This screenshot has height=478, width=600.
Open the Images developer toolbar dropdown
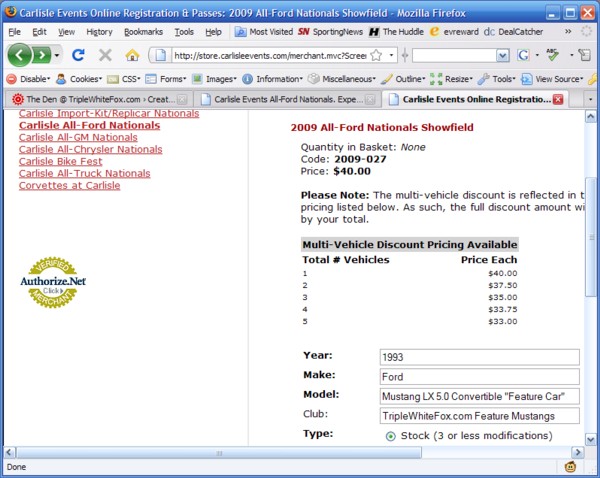[214, 79]
